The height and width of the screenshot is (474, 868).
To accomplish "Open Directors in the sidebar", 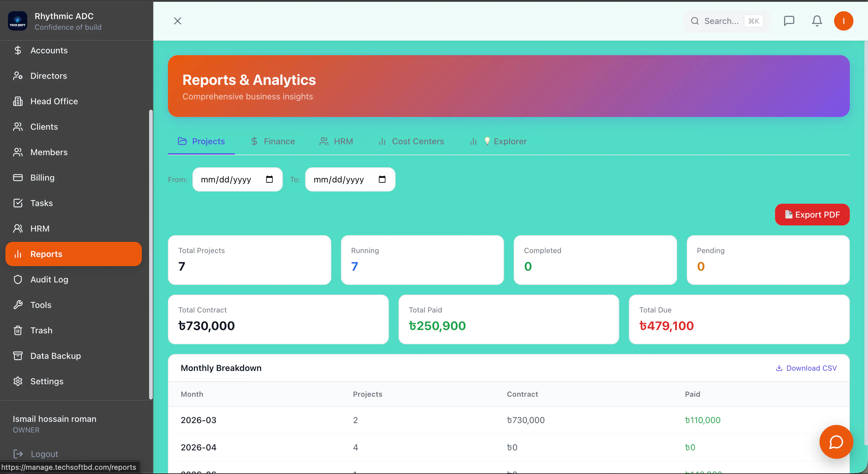I will [73, 76].
